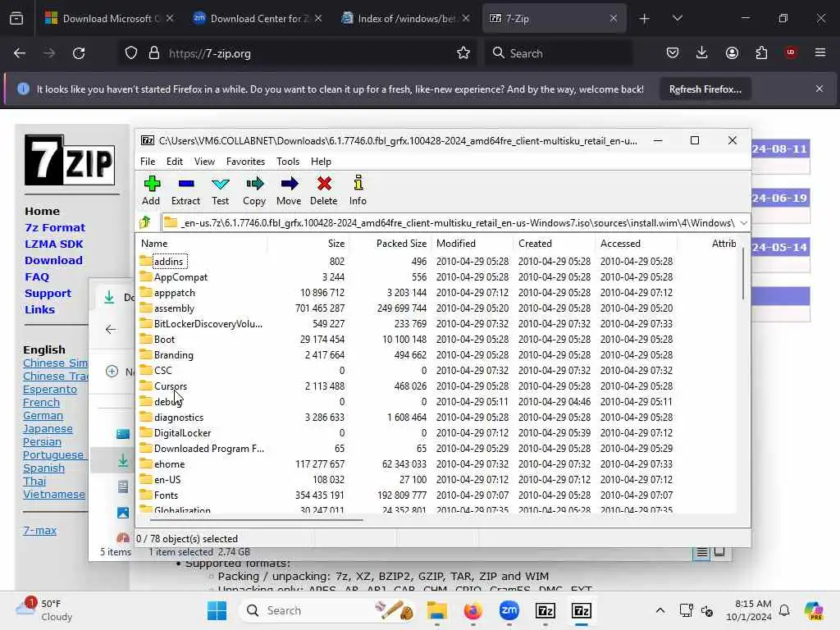Open the 7z Format link
Screen dimensions: 840x630
click(x=55, y=228)
